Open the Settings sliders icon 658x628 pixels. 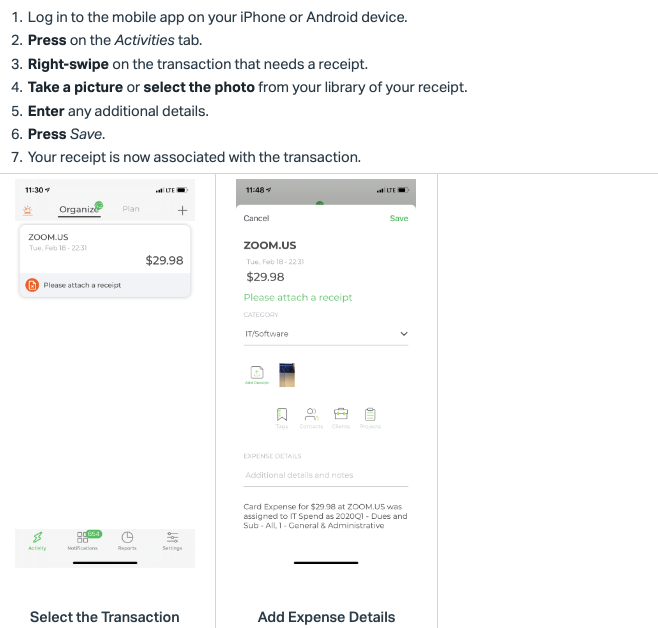coord(172,540)
